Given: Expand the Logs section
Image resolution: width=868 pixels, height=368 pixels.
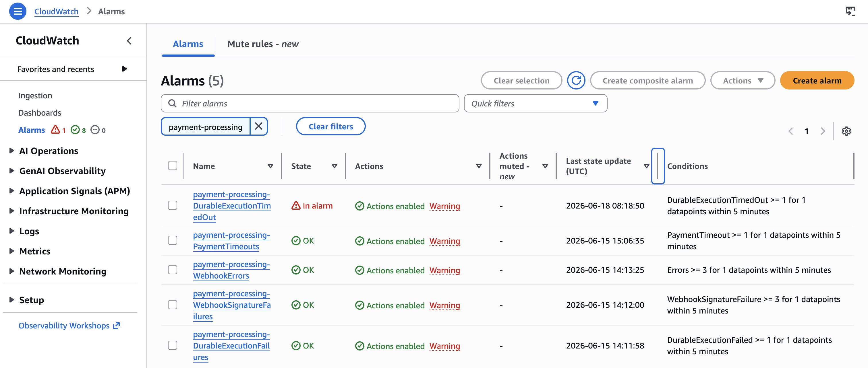Looking at the screenshot, I should tap(11, 231).
